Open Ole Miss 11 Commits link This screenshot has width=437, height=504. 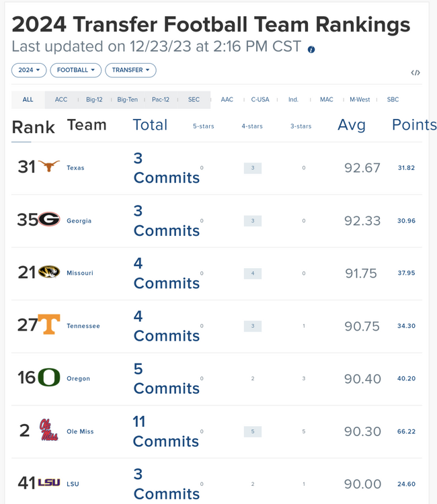tap(165, 431)
